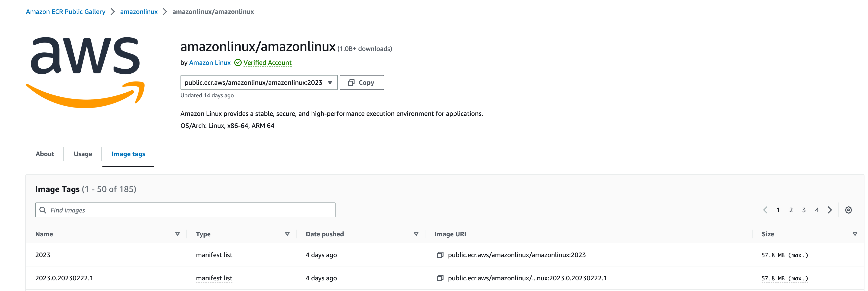
Task: Select the Image tags tab
Action: point(128,154)
